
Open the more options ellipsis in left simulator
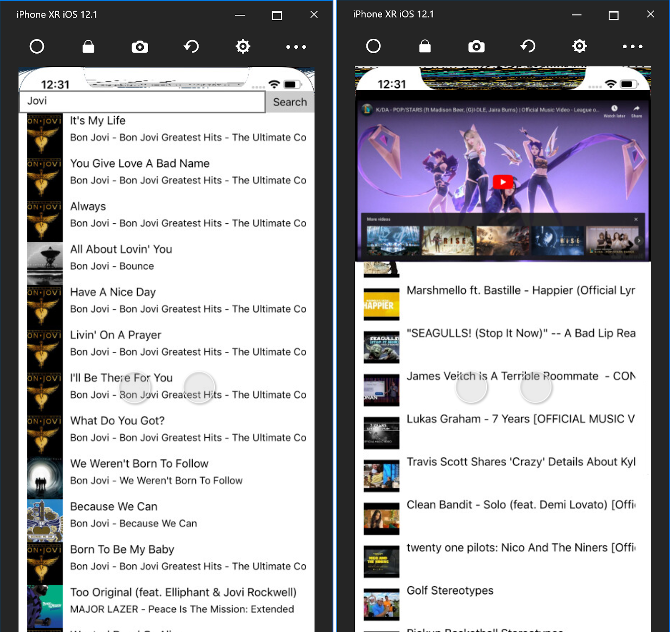pos(296,47)
